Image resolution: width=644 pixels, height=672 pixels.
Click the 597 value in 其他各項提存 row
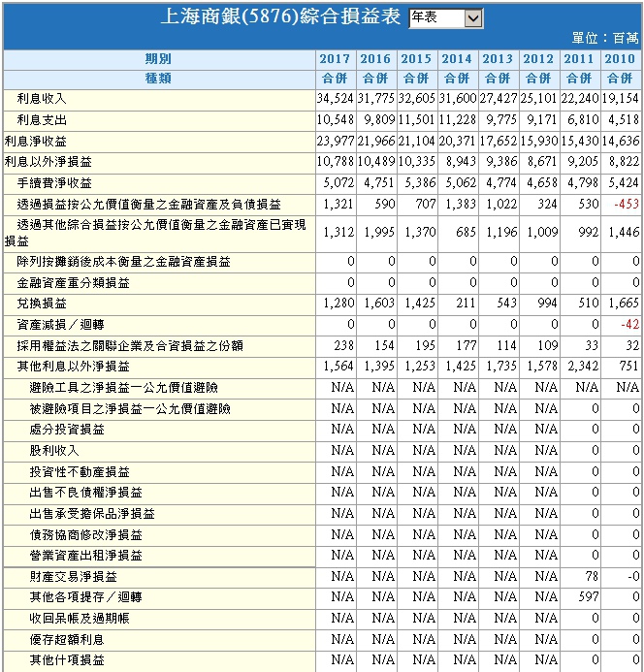coord(589,597)
